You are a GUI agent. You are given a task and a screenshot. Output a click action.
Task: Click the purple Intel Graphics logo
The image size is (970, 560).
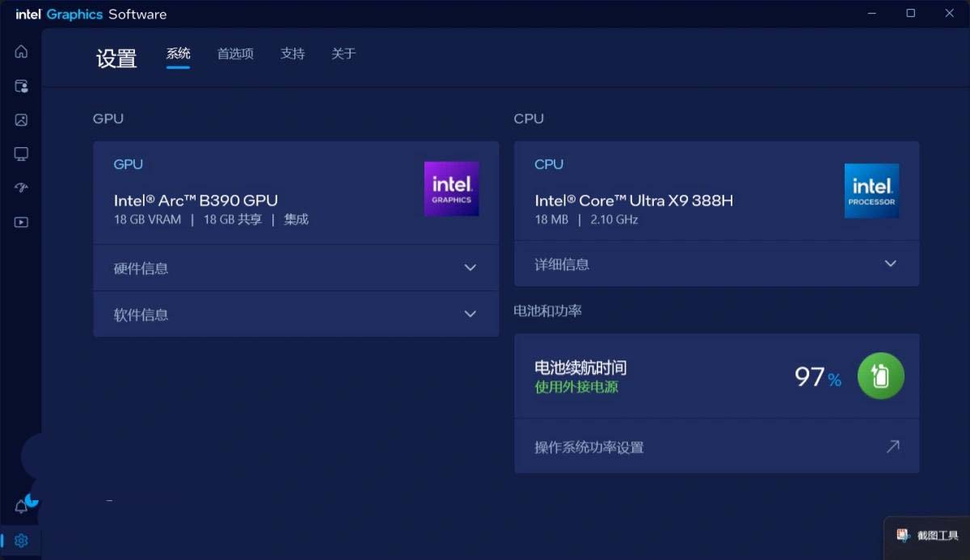click(451, 189)
